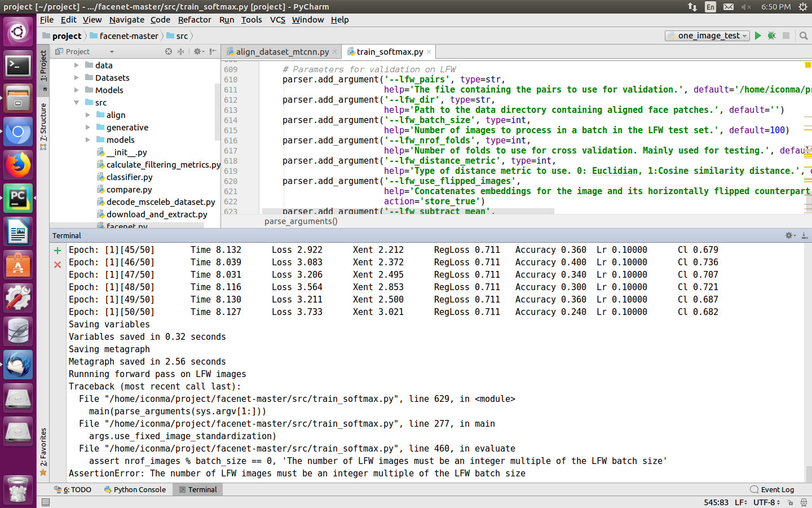Run the one_image_test configuration
The image size is (812, 508).
point(758,36)
